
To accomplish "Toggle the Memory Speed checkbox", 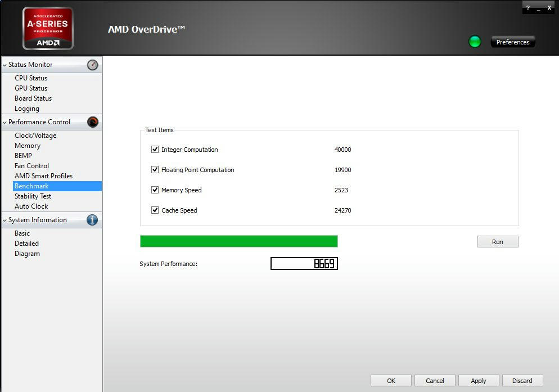I will [x=155, y=190].
